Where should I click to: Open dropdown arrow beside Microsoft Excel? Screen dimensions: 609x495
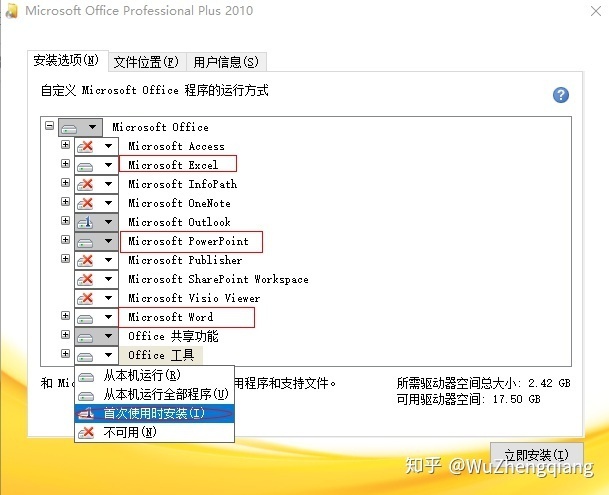click(108, 166)
